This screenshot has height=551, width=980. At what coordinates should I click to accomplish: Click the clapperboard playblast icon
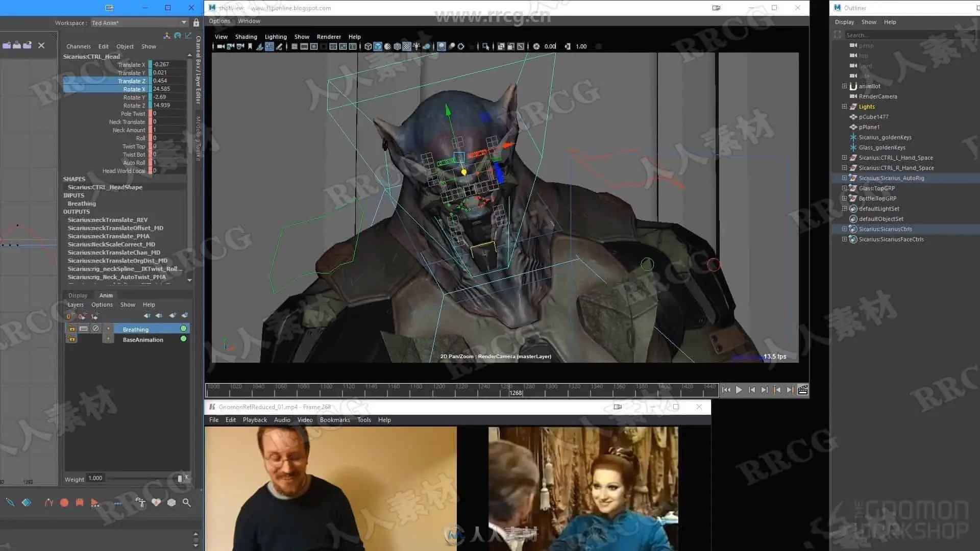click(802, 390)
